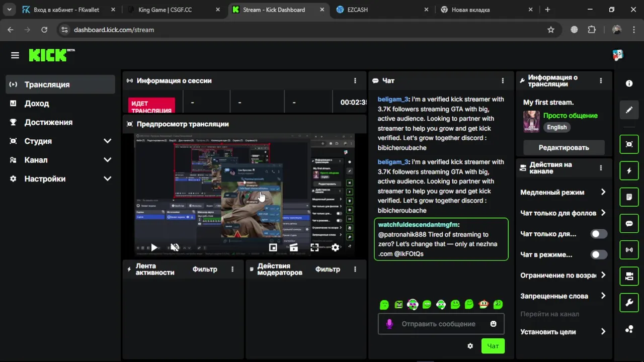Click the three-circles icon in the right rail
The height and width of the screenshot is (362, 644).
click(629, 329)
